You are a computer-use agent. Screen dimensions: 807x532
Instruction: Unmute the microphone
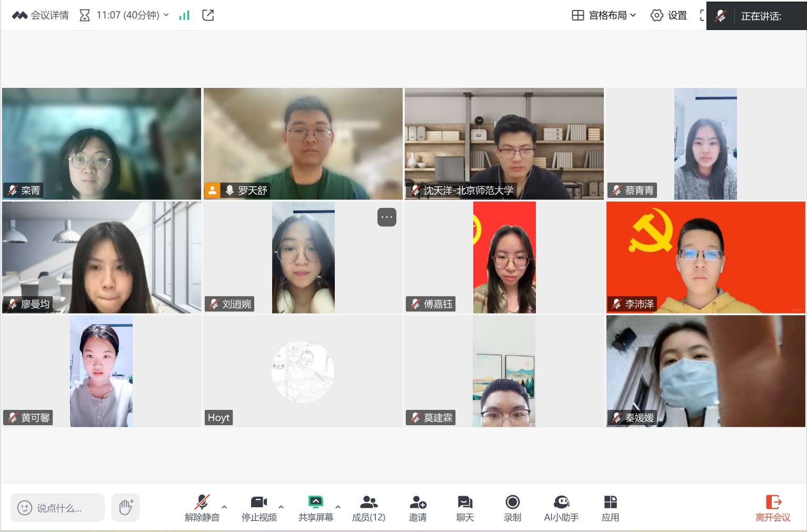(202, 508)
